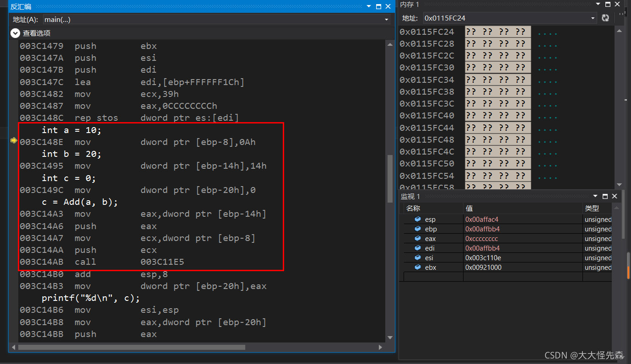Click source line c = Add(a, b);
The image size is (631, 364).
click(x=80, y=202)
